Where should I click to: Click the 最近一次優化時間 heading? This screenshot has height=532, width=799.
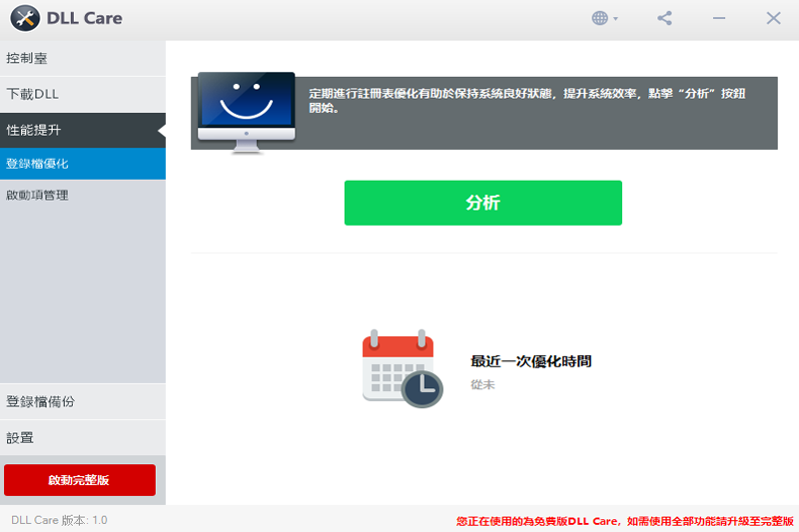click(531, 361)
